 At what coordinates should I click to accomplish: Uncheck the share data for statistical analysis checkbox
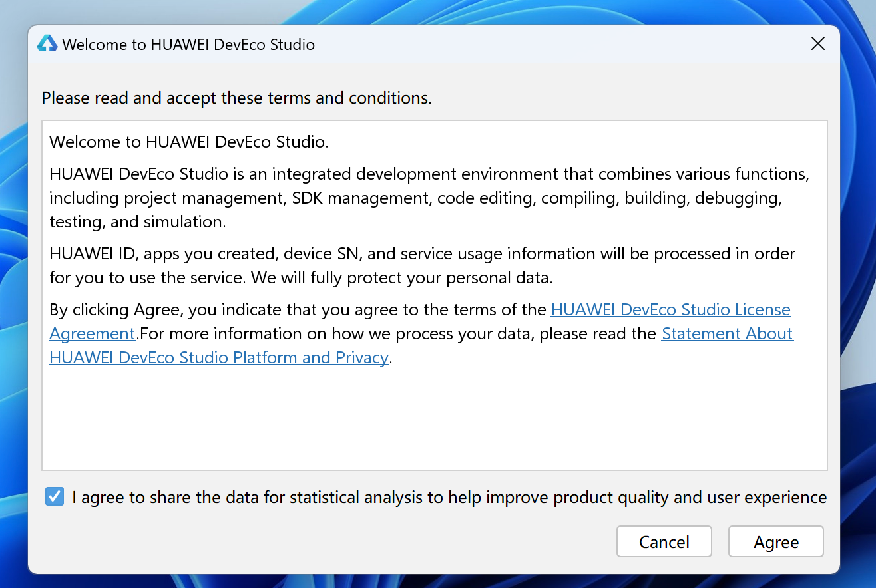click(55, 496)
